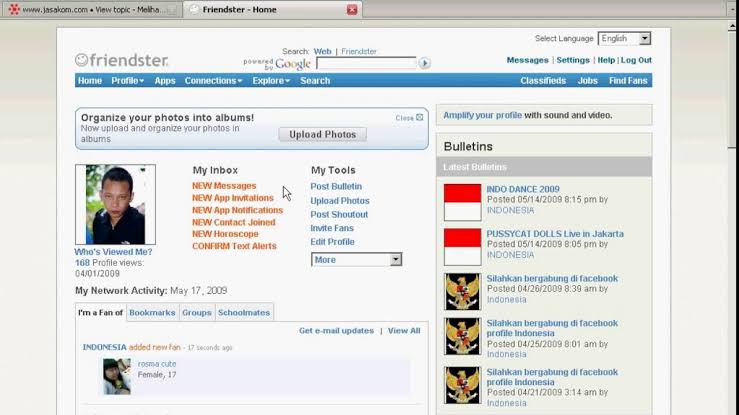739x415 pixels.
Task: Open the NEW Messages inbox link
Action: tap(224, 186)
